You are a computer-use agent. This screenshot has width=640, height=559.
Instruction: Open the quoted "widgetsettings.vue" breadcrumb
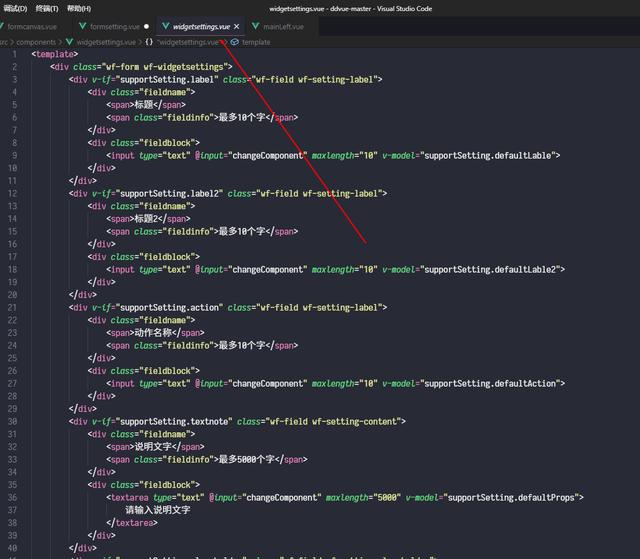coord(188,42)
